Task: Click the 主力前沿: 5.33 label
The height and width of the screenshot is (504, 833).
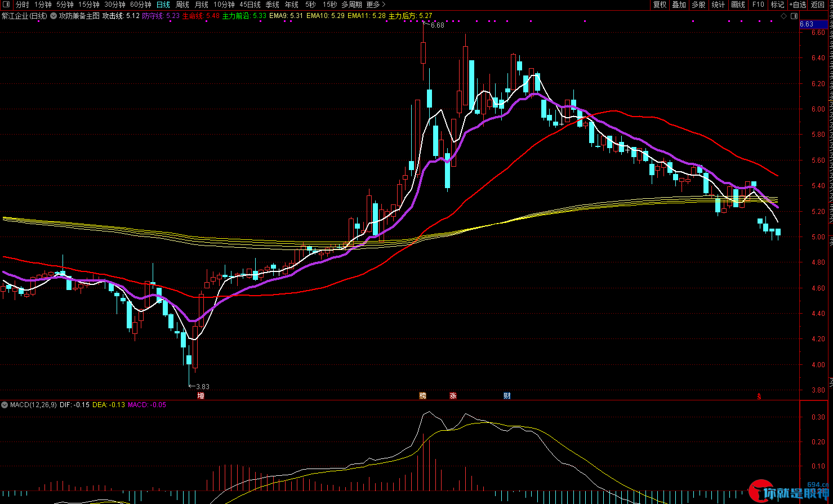Action: pyautogui.click(x=244, y=16)
